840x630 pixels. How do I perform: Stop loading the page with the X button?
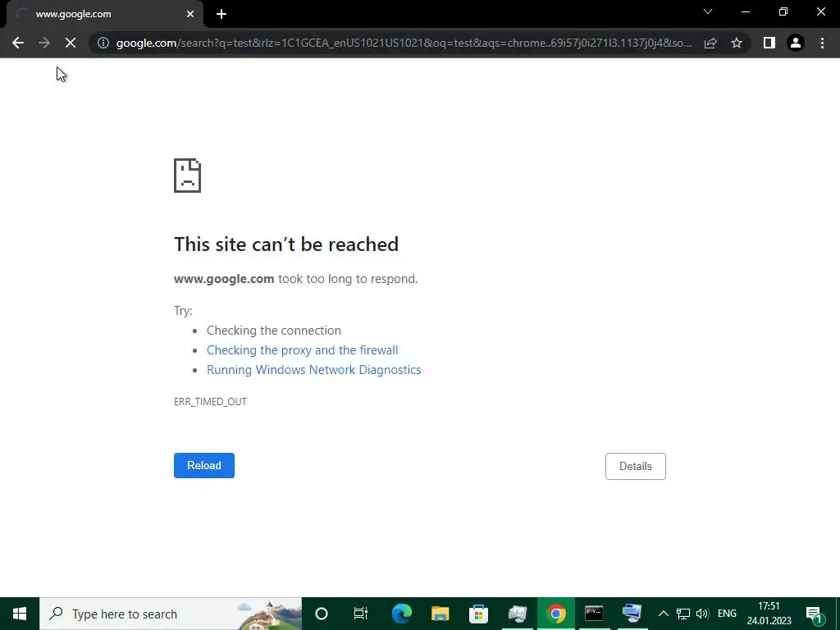tap(71, 43)
